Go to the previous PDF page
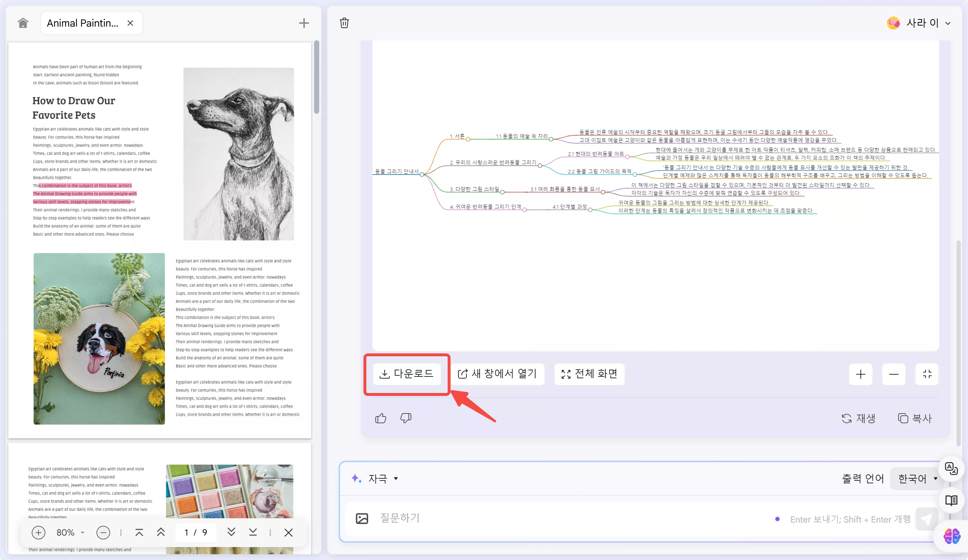This screenshot has height=560, width=968. coord(161,532)
